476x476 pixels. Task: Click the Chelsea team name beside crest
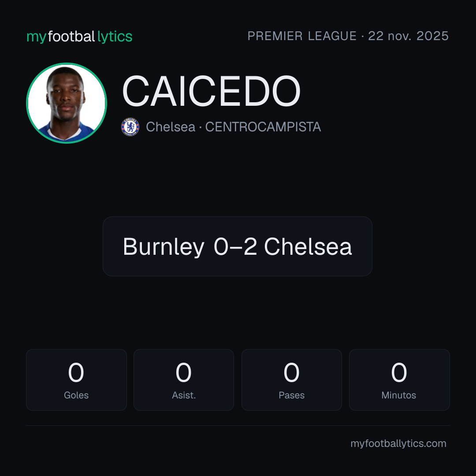pyautogui.click(x=171, y=127)
